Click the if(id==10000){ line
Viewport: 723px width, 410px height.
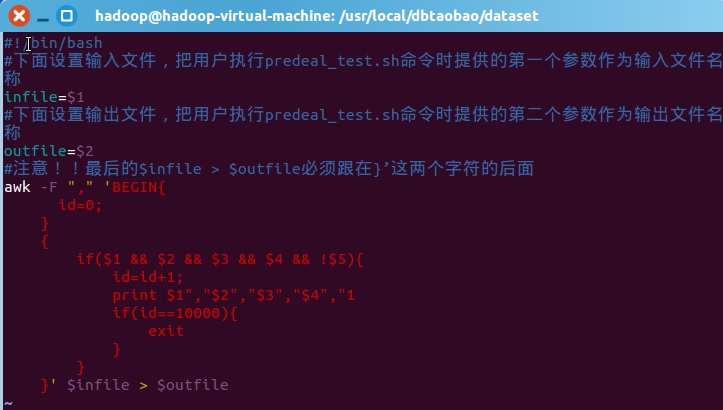175,313
